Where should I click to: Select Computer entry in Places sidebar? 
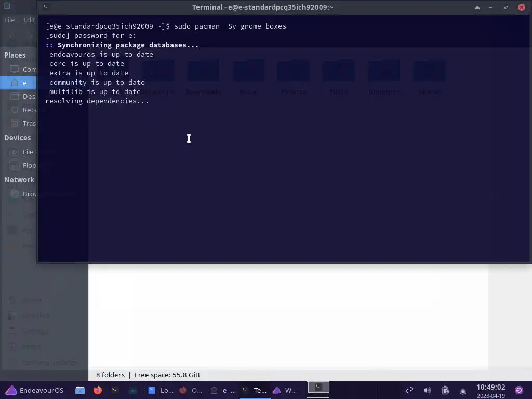[x=19, y=69]
